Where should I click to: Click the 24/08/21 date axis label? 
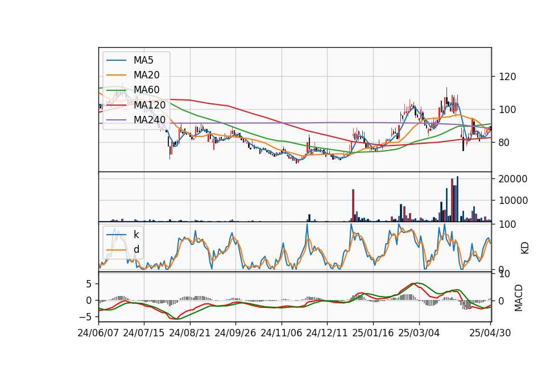point(190,333)
